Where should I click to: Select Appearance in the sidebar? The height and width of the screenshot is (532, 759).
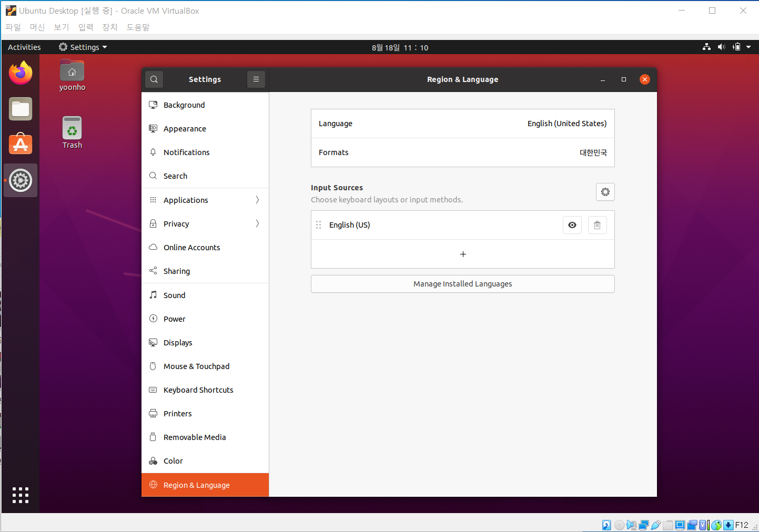click(205, 129)
